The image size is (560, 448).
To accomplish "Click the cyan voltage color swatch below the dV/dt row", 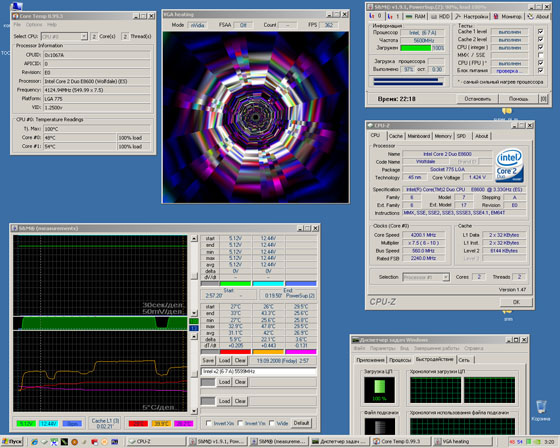I will pyautogui.click(x=268, y=284).
